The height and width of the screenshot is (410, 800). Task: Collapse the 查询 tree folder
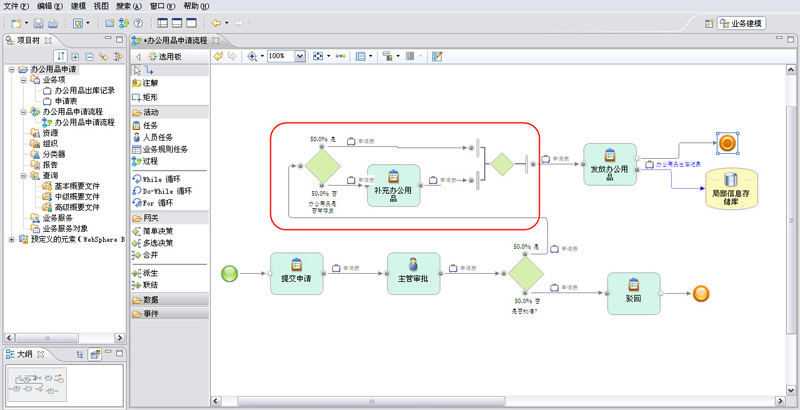pyautogui.click(x=22, y=176)
